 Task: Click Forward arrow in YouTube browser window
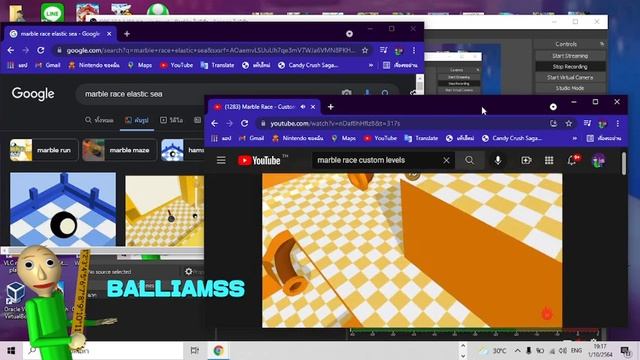[229, 123]
